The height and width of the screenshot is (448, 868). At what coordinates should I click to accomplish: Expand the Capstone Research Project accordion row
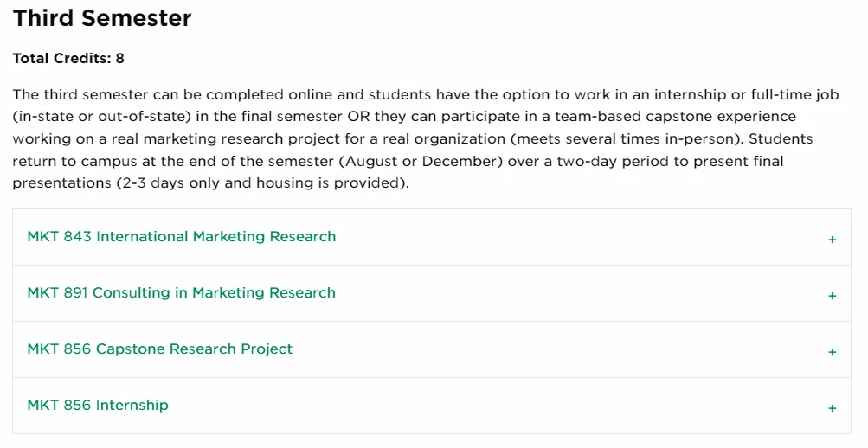pyautogui.click(x=519, y=349)
